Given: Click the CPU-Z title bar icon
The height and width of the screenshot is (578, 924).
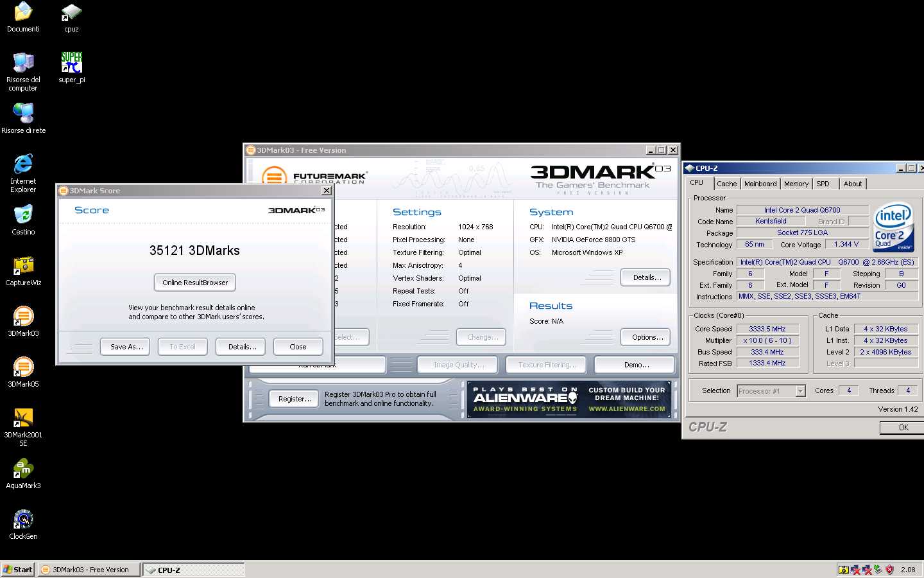Looking at the screenshot, I should [x=690, y=168].
